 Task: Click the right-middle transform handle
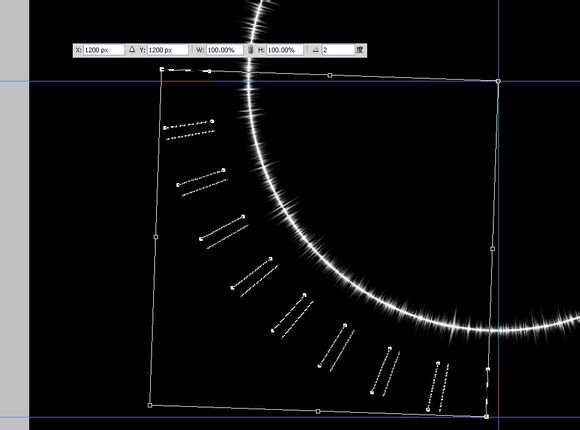coord(492,249)
